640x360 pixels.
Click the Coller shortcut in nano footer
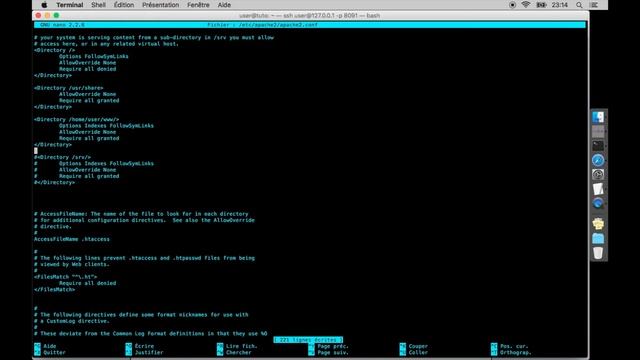click(x=414, y=353)
